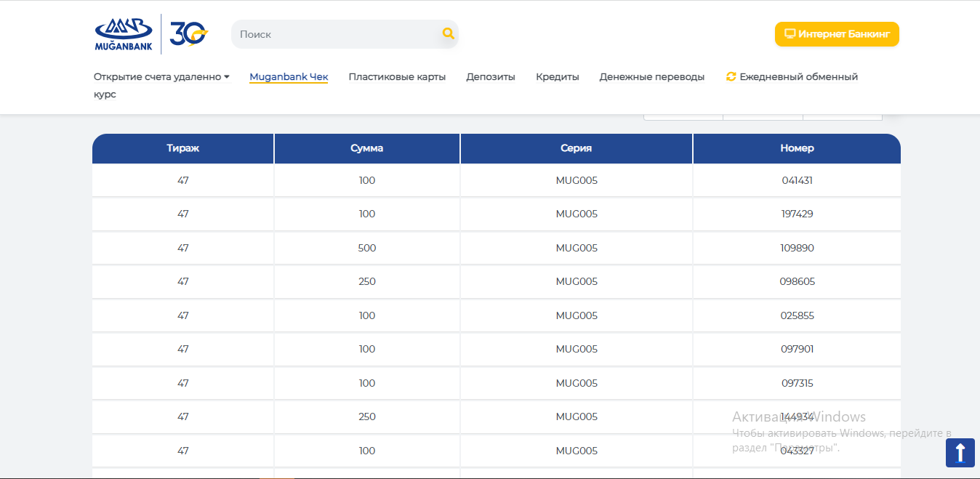This screenshot has width=980, height=479.
Task: Click the monitor icon in Интернет Банкинг
Action: (790, 34)
